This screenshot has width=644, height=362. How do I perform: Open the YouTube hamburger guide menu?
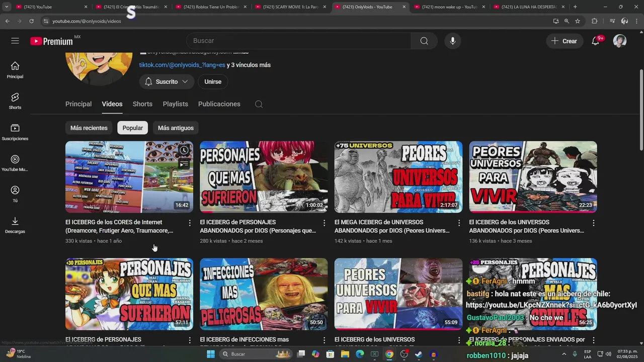coord(15,41)
